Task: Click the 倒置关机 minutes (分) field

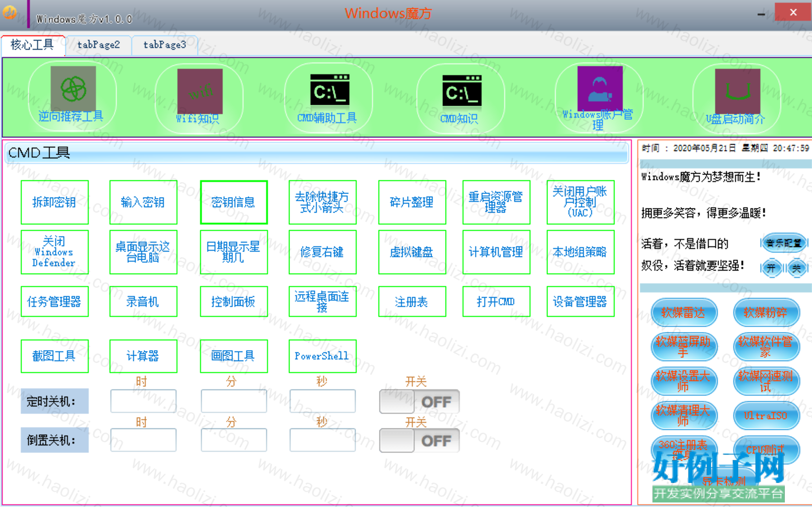Action: click(234, 440)
